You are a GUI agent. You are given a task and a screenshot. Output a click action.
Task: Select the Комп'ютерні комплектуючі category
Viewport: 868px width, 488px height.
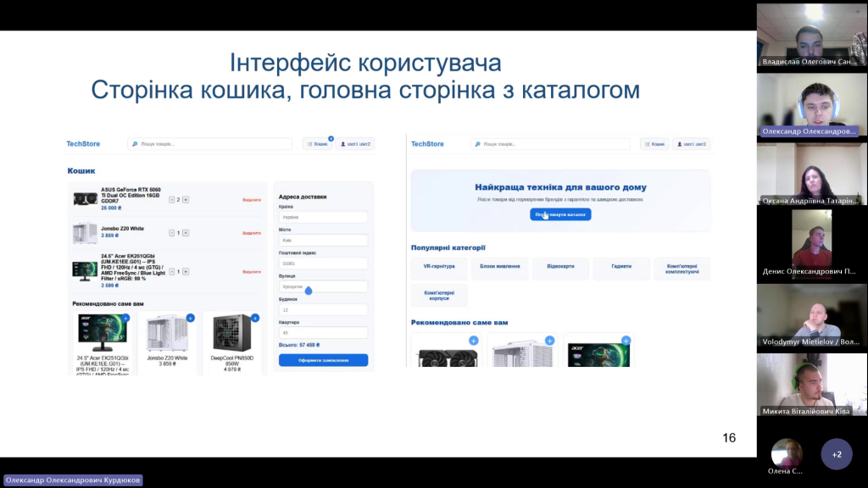(x=682, y=269)
